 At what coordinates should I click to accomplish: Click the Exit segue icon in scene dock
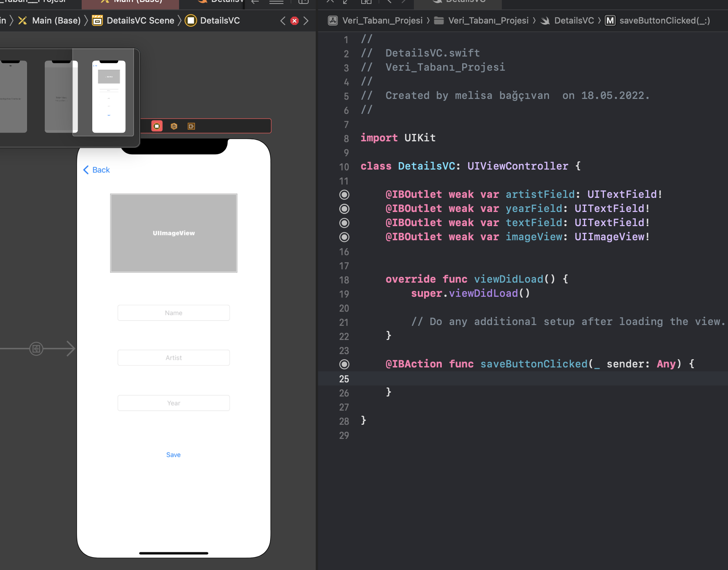(191, 126)
